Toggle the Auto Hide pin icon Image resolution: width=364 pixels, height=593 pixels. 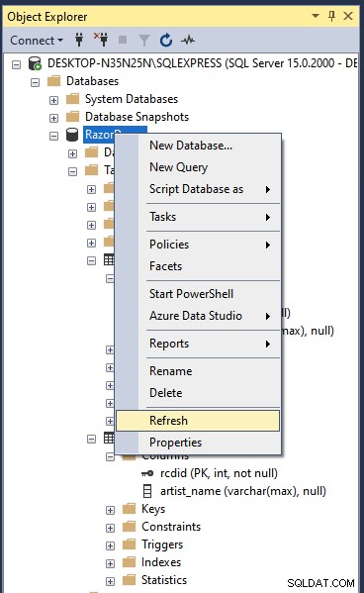coord(332,16)
